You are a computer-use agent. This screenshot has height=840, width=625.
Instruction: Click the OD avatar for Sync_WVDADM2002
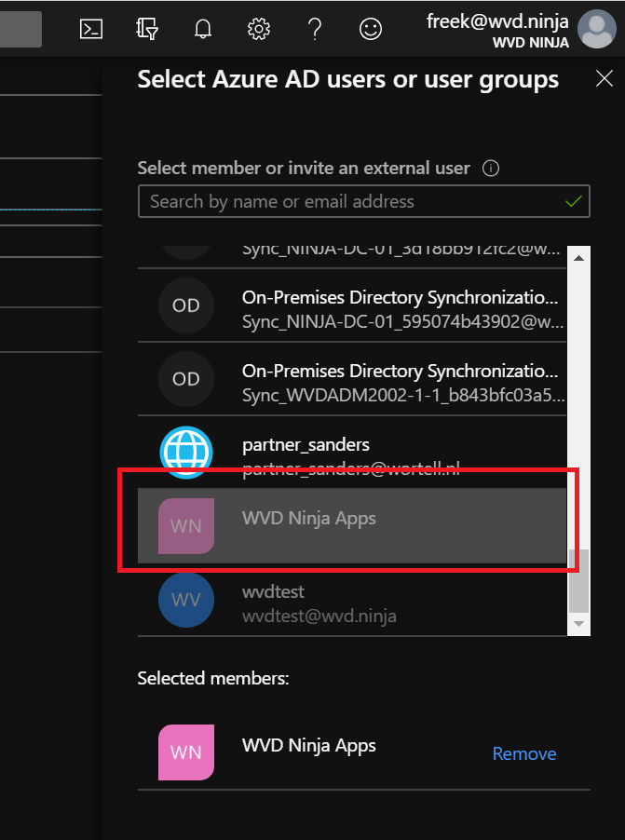(186, 379)
